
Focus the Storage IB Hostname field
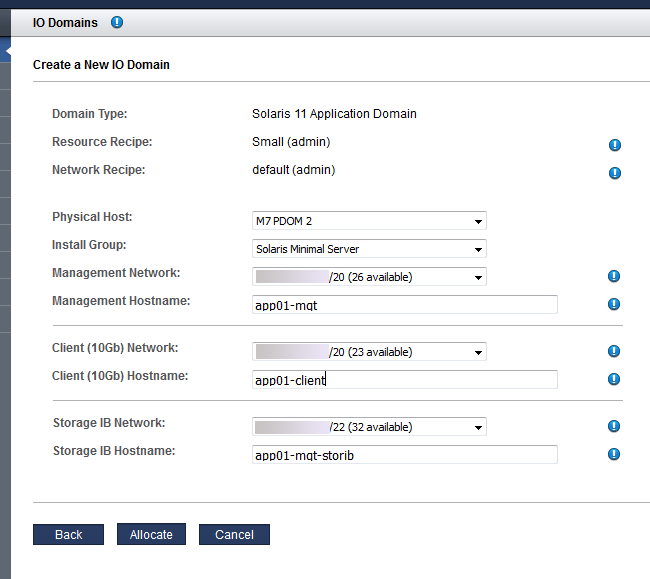click(x=405, y=455)
